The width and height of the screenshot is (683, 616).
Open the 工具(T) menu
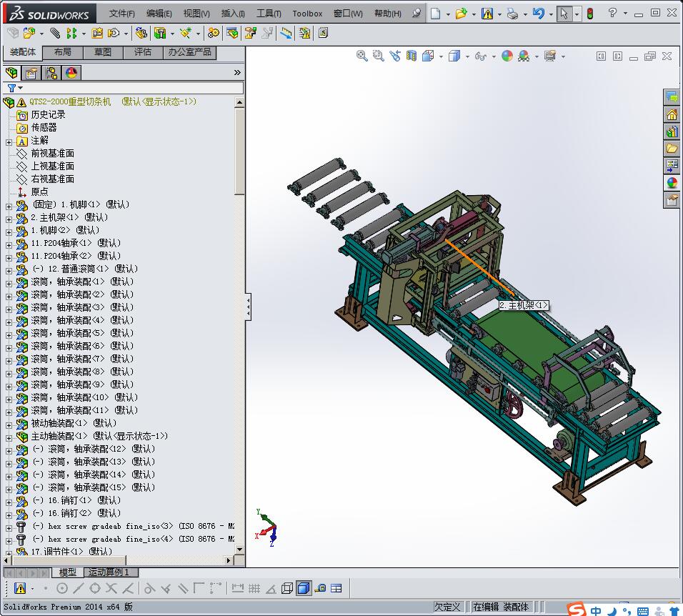269,14
